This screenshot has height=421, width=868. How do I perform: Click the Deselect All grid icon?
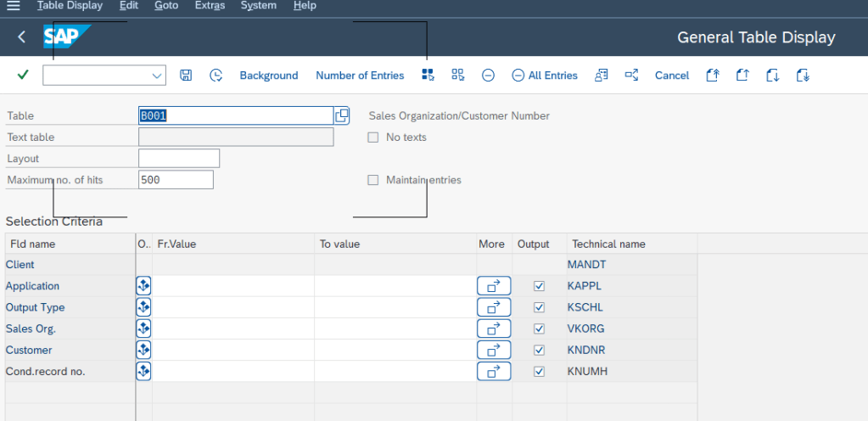(x=458, y=76)
